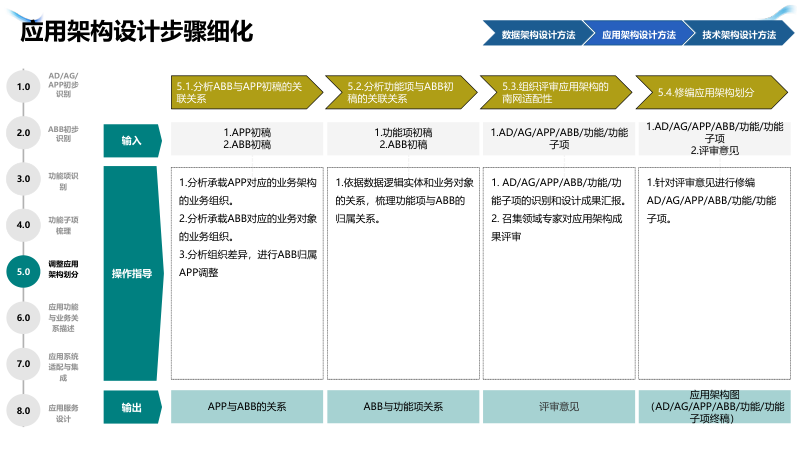800x450 pixels.
Task: Select step circle 4.0
Action: pyautogui.click(x=23, y=225)
